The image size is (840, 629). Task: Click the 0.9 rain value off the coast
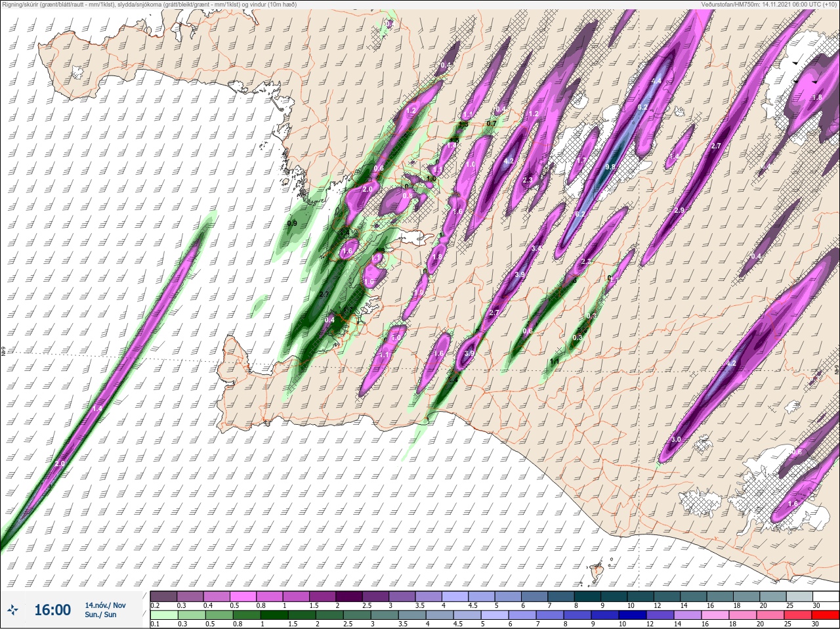[x=293, y=223]
